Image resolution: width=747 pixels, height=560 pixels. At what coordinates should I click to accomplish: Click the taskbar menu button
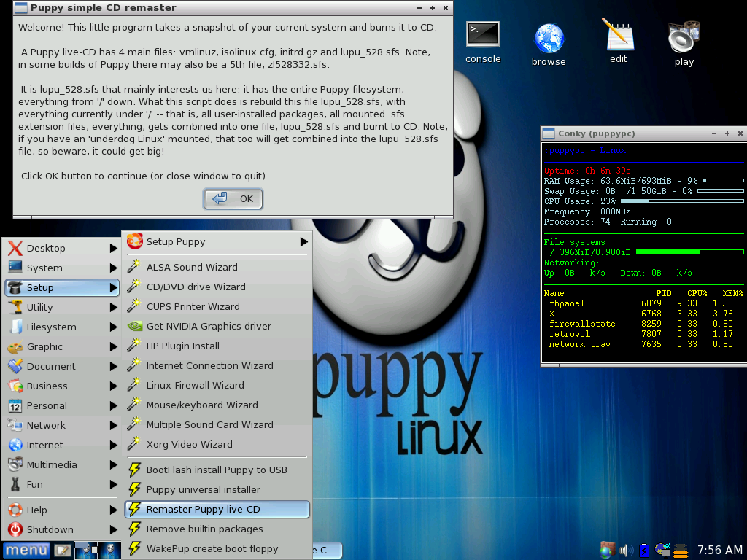click(26, 550)
